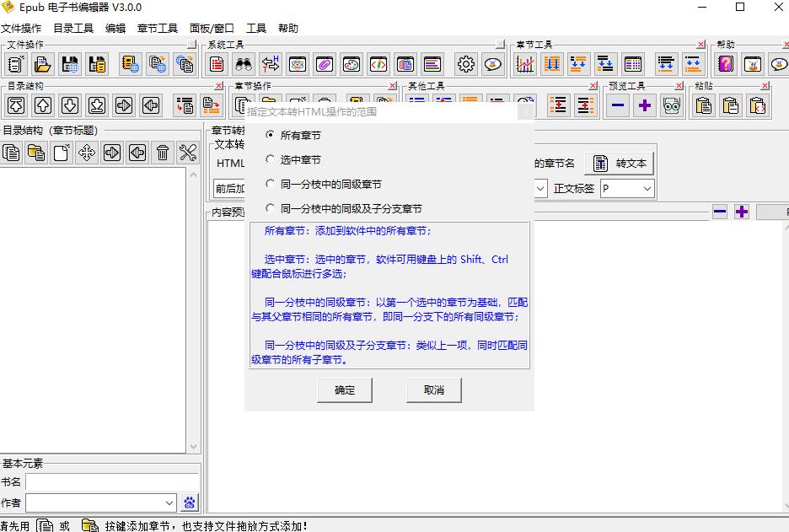Click the 确定 button in the dialog
Screen dimensions: 789x532
pyautogui.click(x=345, y=390)
